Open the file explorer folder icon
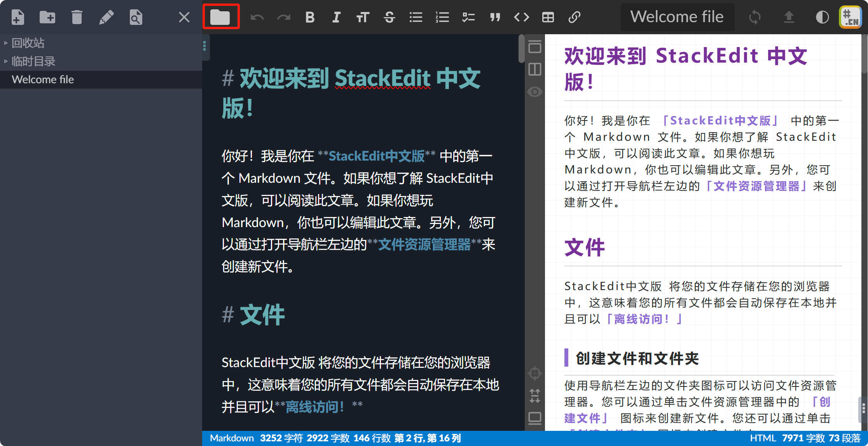The height and width of the screenshot is (446, 868). [221, 17]
